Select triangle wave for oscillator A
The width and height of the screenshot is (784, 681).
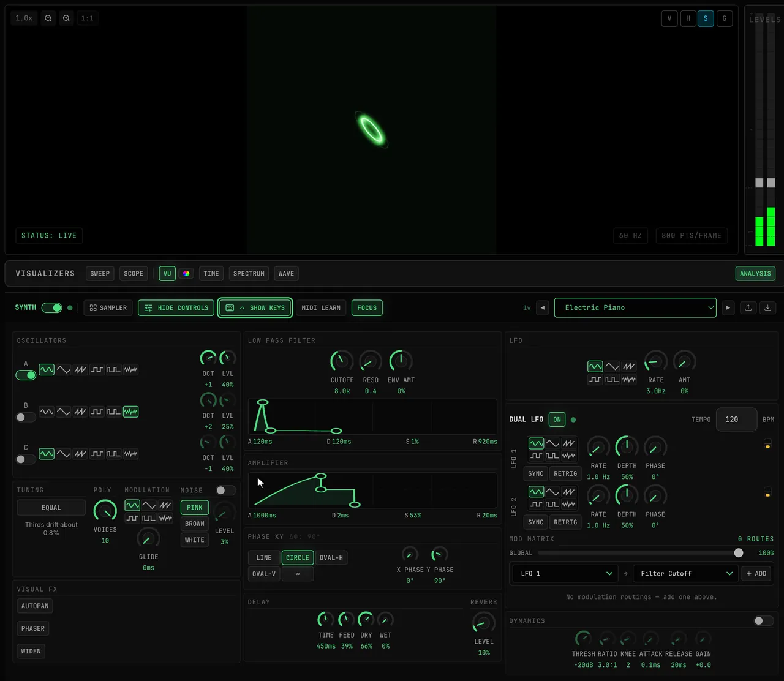click(63, 370)
